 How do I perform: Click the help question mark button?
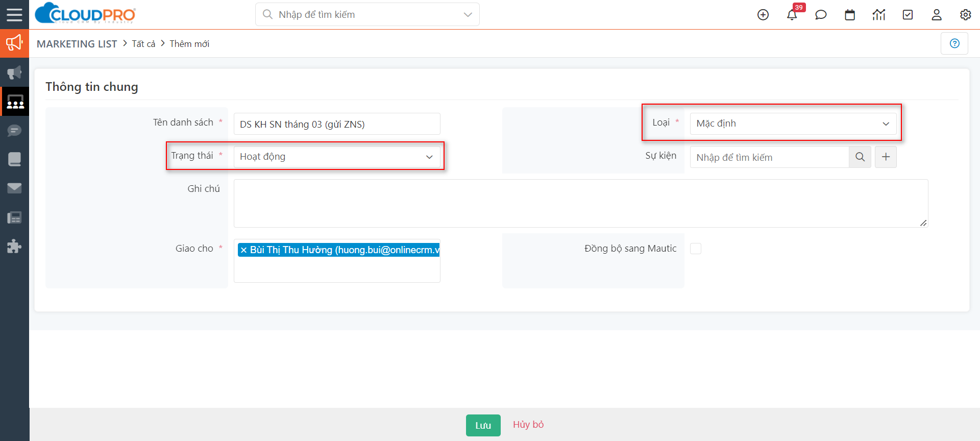click(954, 43)
